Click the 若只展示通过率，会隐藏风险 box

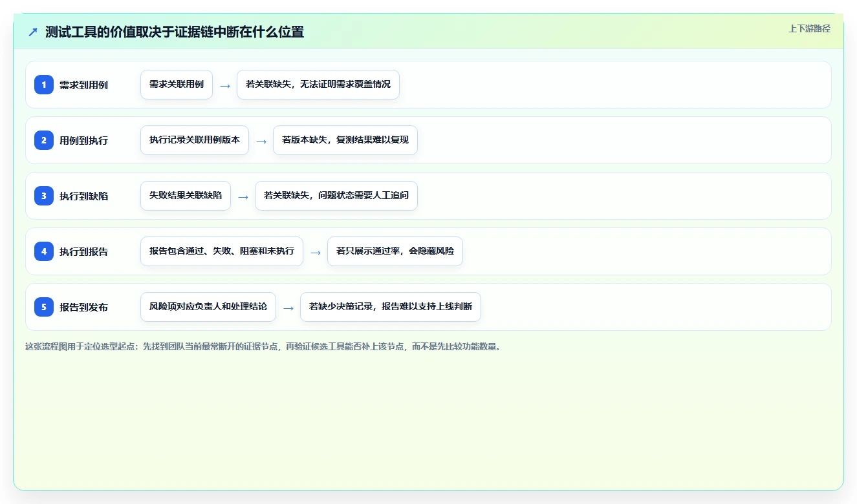pos(395,251)
